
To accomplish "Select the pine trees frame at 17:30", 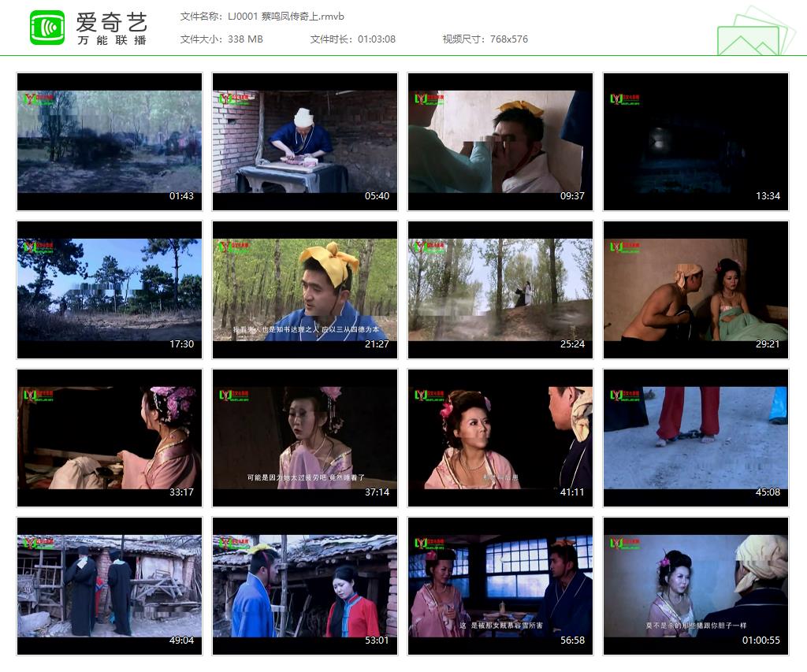I will 110,290.
